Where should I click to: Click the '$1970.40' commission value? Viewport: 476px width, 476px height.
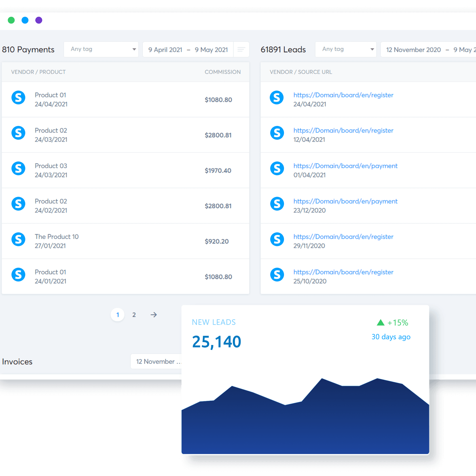click(218, 171)
